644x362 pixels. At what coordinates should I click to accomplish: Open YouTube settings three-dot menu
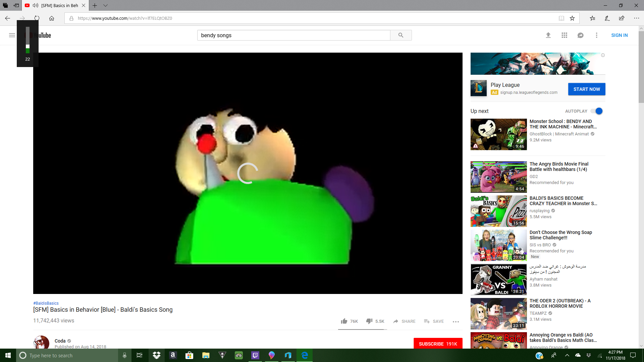[x=597, y=35]
